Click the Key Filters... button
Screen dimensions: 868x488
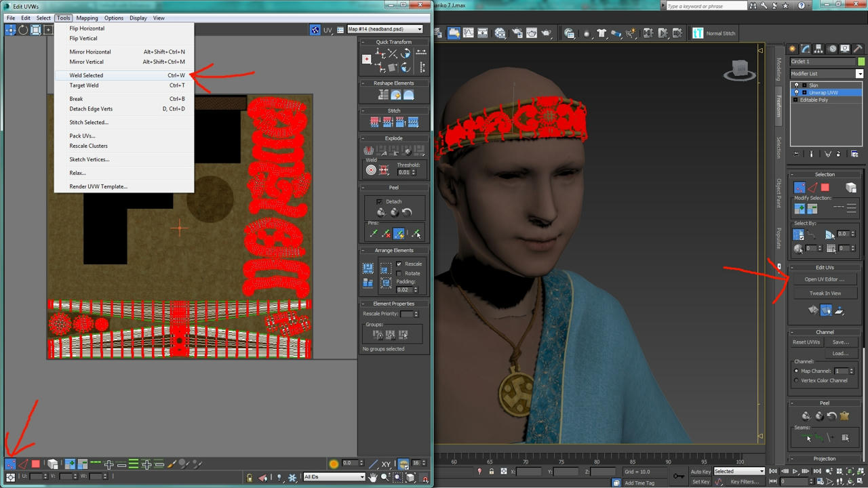[745, 482]
